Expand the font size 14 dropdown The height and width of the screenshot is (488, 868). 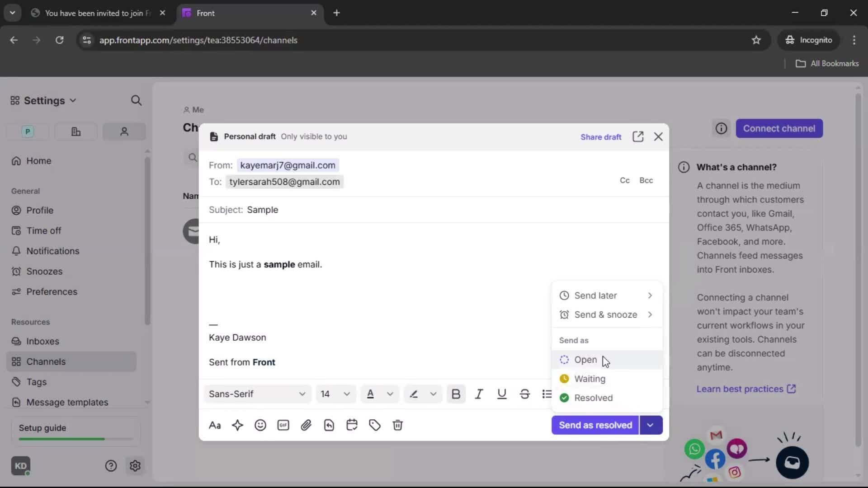tap(335, 394)
